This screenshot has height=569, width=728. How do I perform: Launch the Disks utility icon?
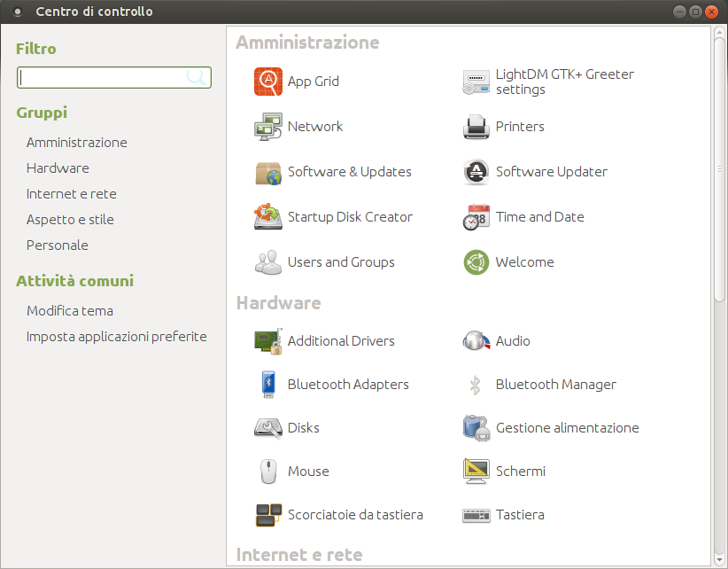tap(267, 428)
